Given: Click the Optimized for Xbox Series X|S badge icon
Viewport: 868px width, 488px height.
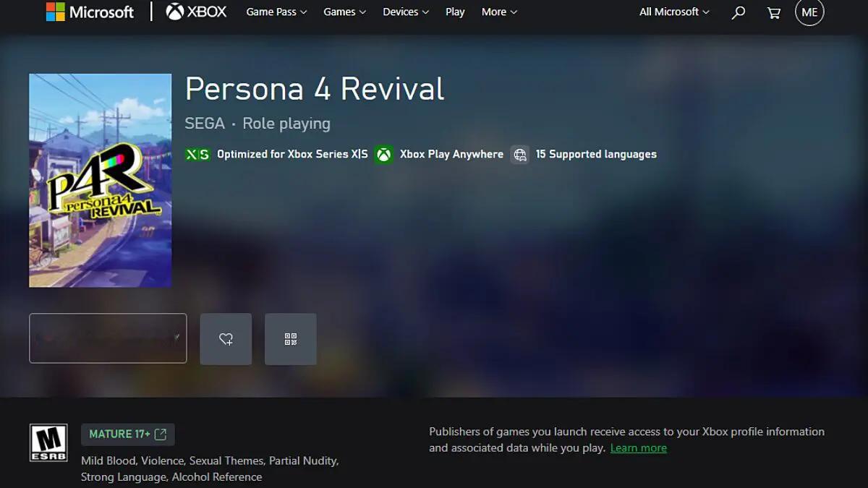Looking at the screenshot, I should click(197, 154).
